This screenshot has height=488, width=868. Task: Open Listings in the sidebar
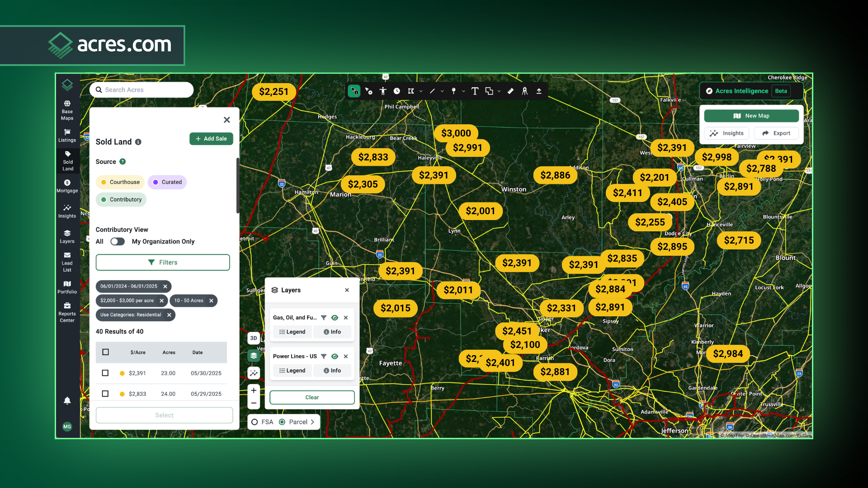(x=67, y=136)
